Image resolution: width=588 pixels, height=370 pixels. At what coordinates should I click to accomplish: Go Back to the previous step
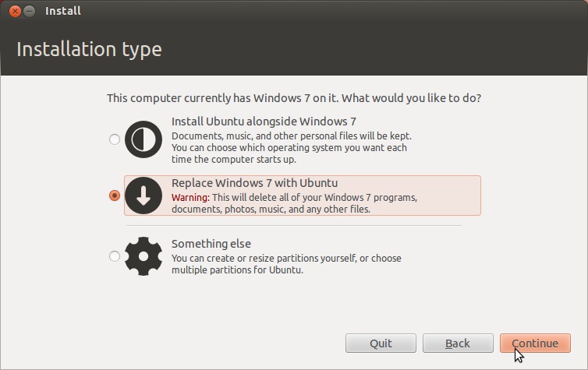coord(458,343)
